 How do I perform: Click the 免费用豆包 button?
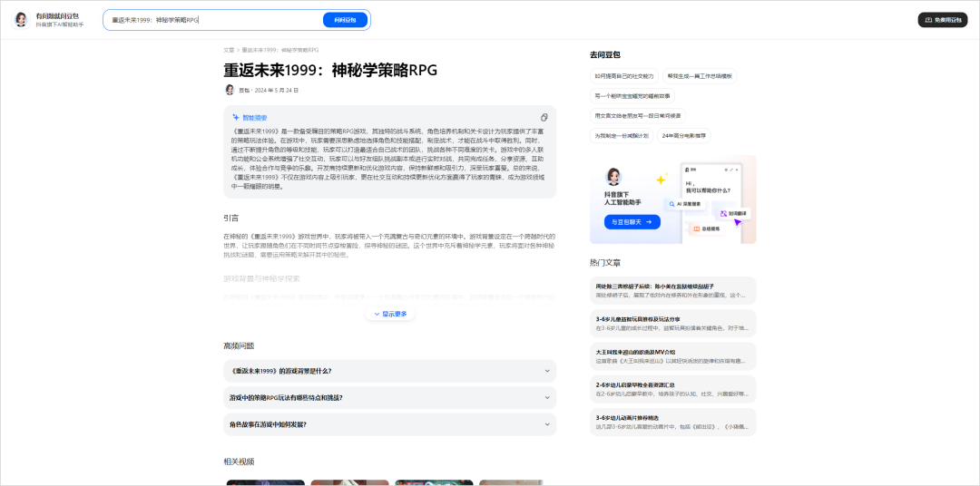[943, 20]
